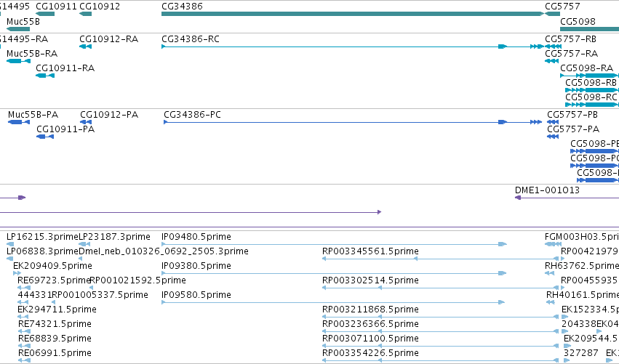Select the RP003345561.5prime EST feature
Screen dimensions: 619x364
443,259
